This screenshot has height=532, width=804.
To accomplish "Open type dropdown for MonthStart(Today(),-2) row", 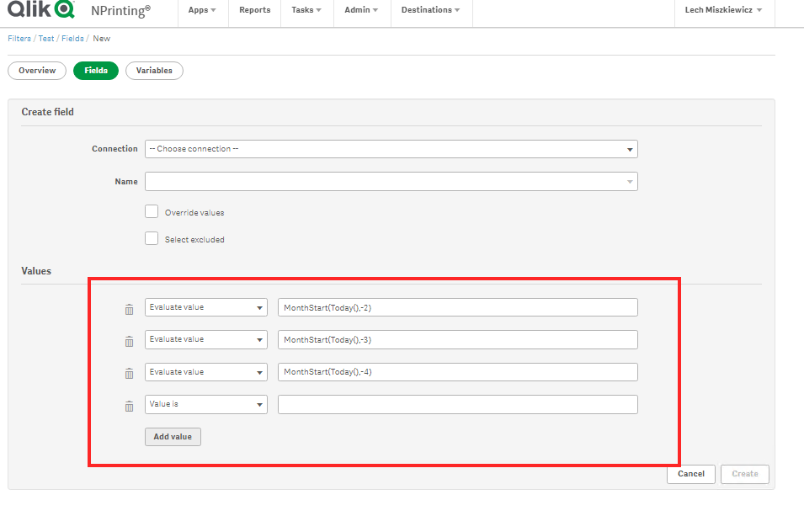I will [x=206, y=307].
